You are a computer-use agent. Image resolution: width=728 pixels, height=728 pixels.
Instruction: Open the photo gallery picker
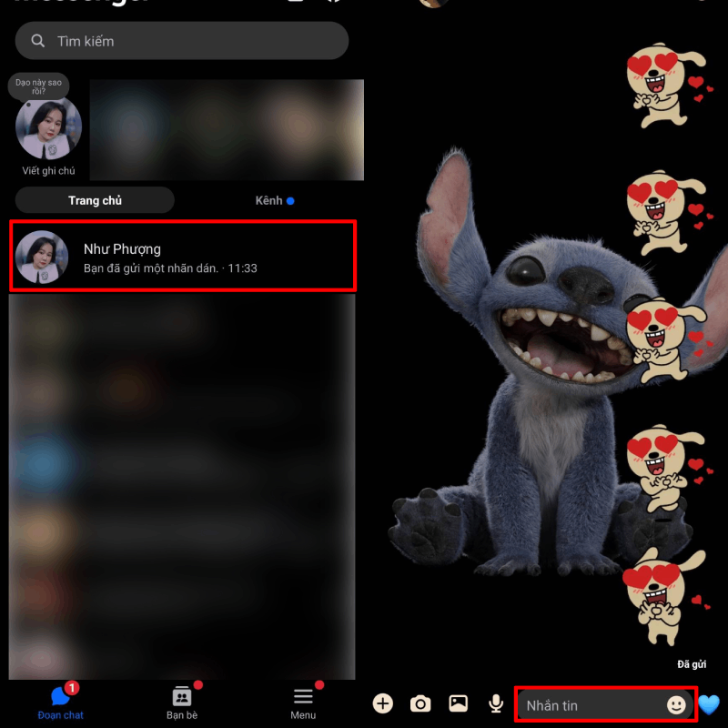(458, 703)
